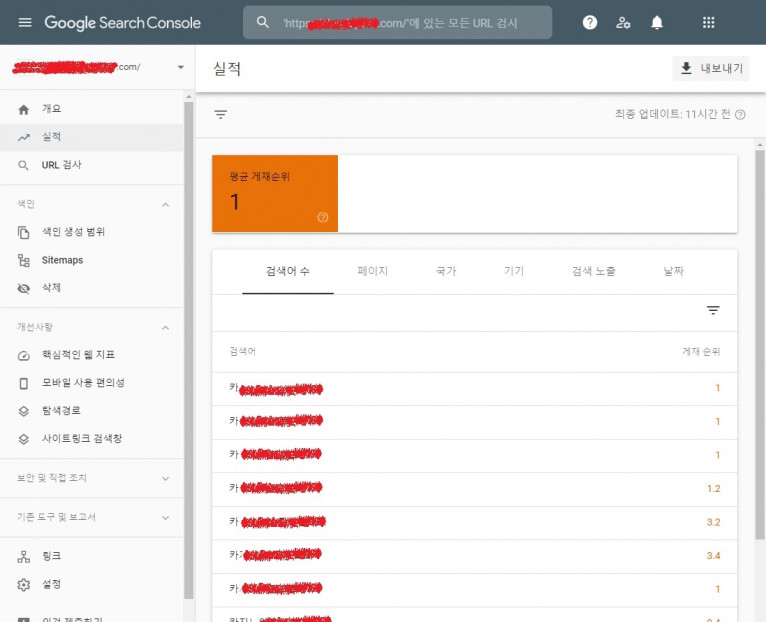766x622 pixels.
Task: Collapse the 개선사항 section
Action: tap(166, 327)
